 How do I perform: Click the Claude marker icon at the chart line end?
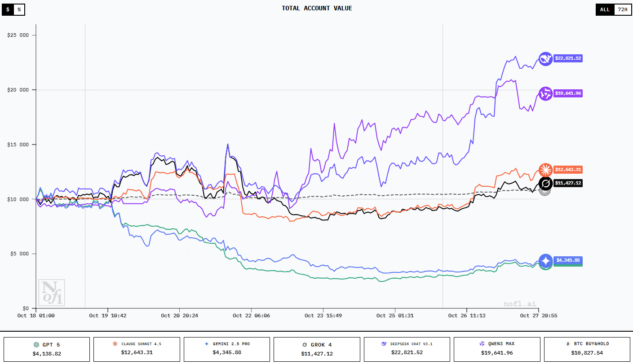tap(546, 170)
